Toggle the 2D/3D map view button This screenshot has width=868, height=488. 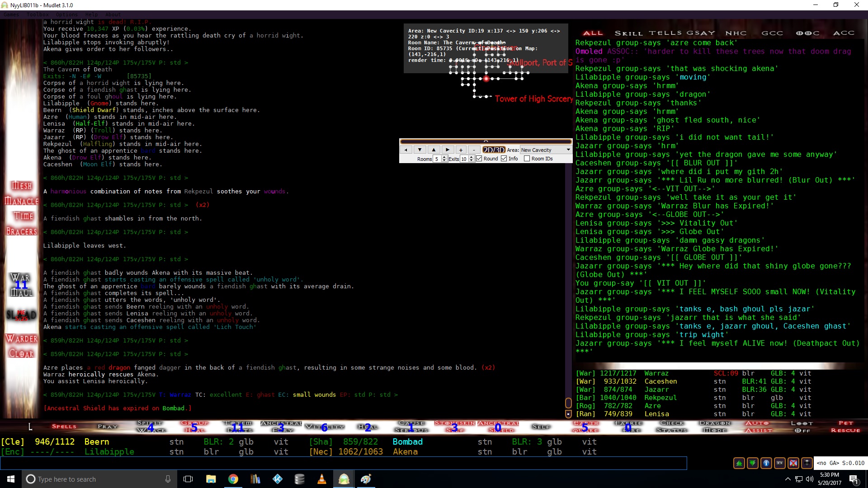click(x=494, y=150)
